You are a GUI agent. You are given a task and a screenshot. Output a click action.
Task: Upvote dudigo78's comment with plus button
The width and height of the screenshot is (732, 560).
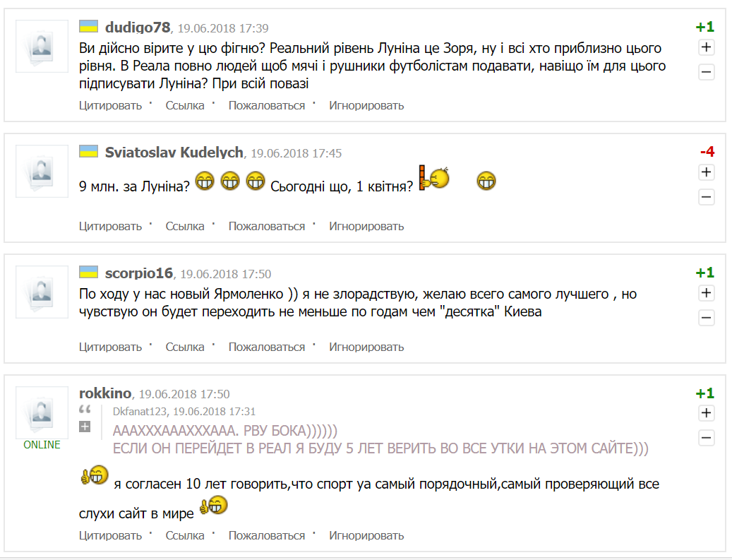[x=707, y=47]
